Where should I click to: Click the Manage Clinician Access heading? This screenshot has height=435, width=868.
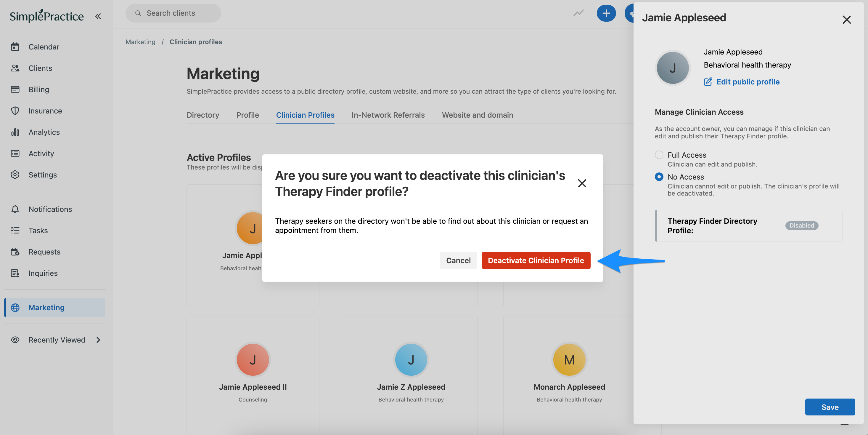click(x=699, y=112)
